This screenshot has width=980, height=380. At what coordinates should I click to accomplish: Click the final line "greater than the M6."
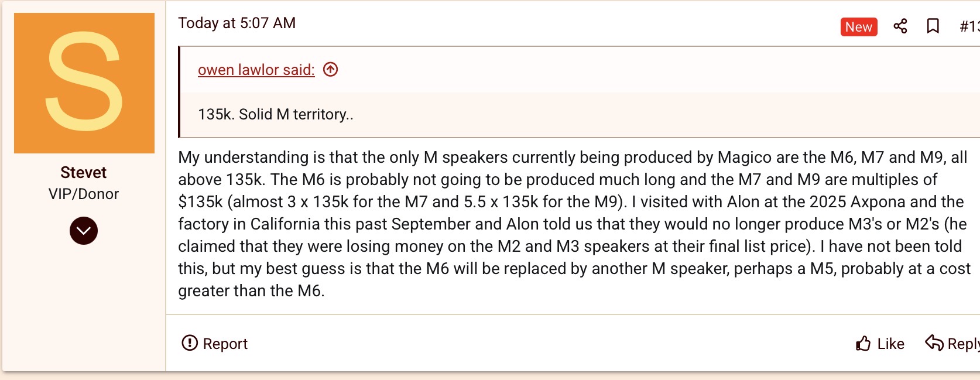251,291
